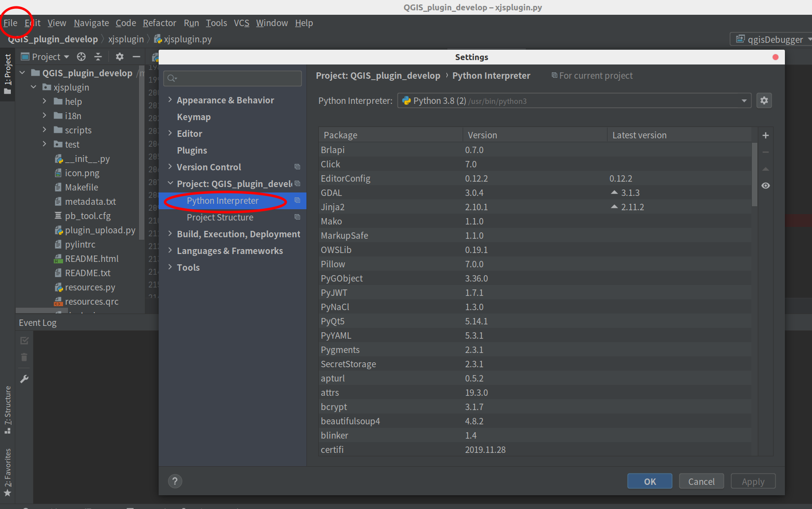
Task: Install a new package with the plus icon
Action: click(765, 135)
